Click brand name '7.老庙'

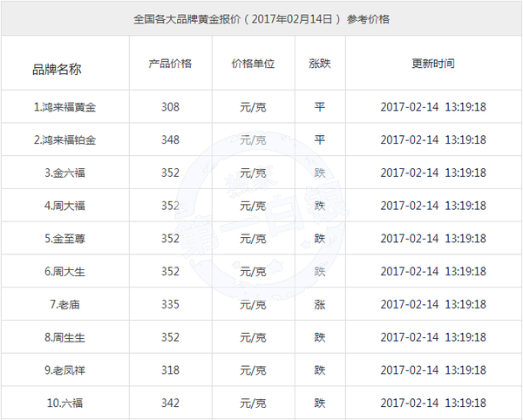[x=65, y=304]
